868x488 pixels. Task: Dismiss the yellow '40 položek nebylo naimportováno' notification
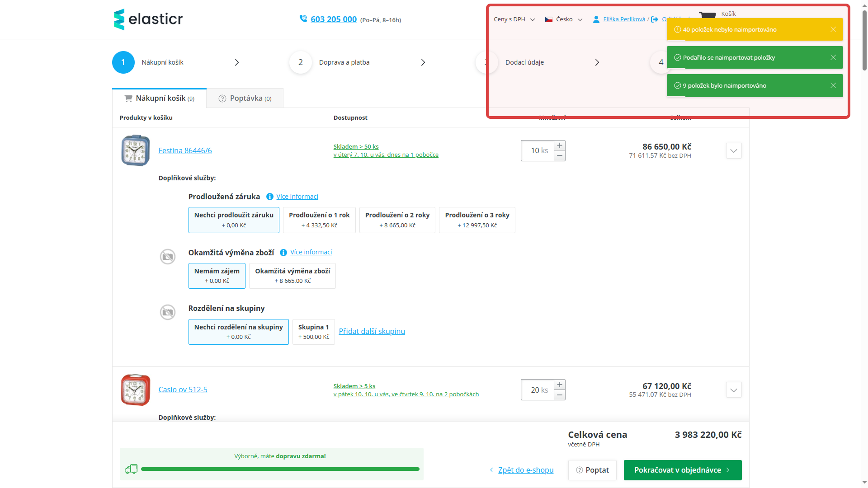(x=833, y=30)
